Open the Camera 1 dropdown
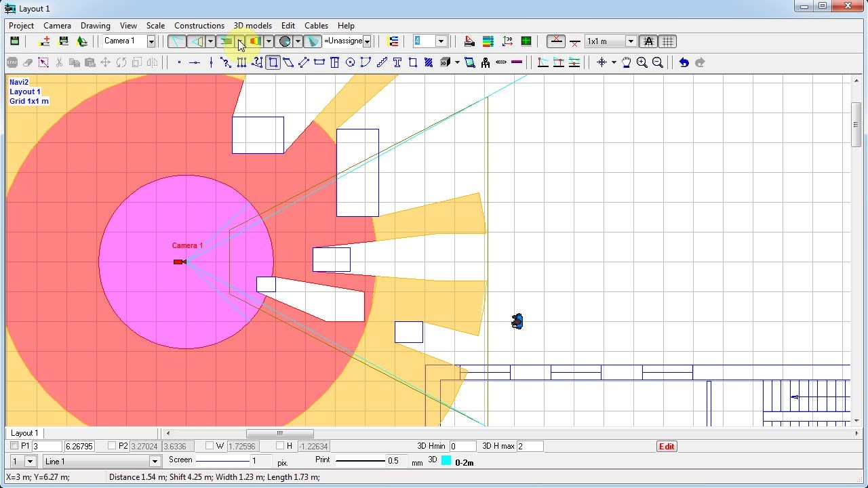The height and width of the screenshot is (488, 868). pyautogui.click(x=129, y=41)
